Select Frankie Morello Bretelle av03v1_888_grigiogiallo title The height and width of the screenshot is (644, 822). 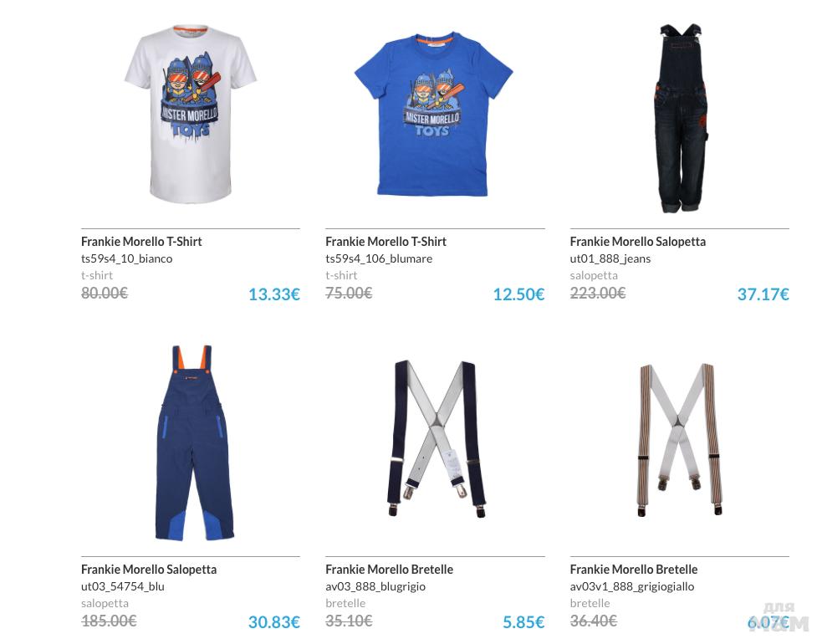633,570
